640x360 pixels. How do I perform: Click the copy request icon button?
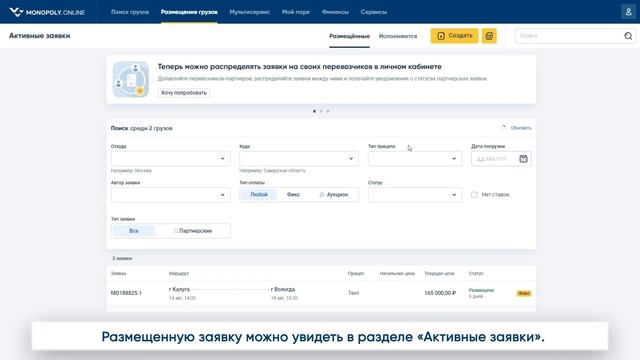(x=489, y=36)
